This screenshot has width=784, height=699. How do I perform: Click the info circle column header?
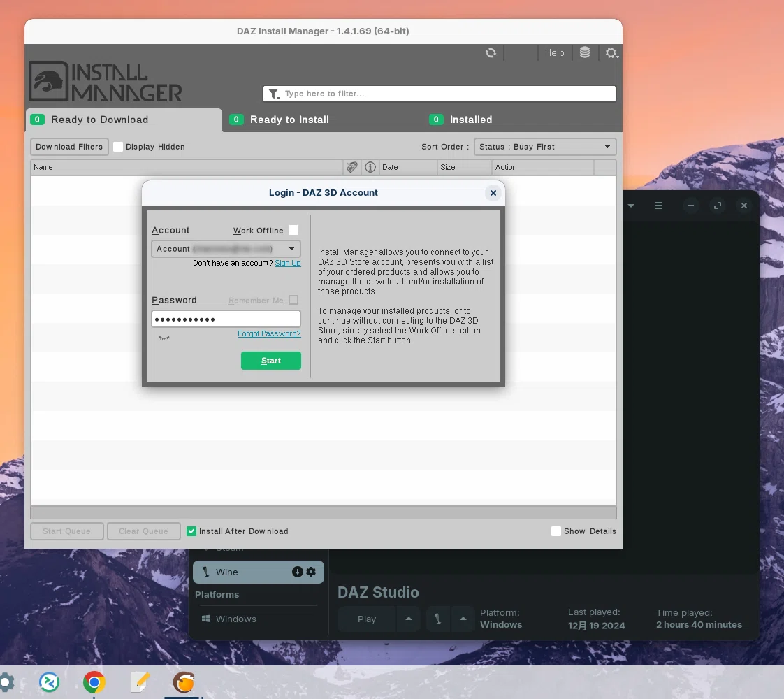point(370,167)
